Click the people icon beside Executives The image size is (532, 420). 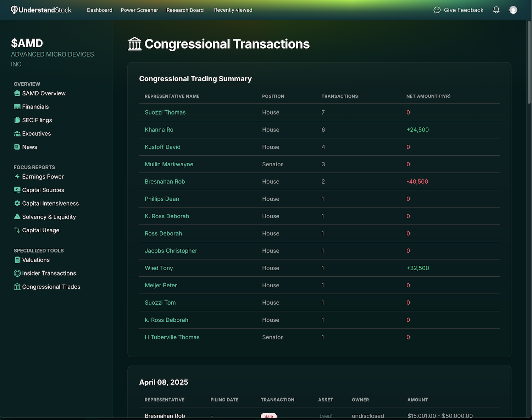tap(17, 134)
